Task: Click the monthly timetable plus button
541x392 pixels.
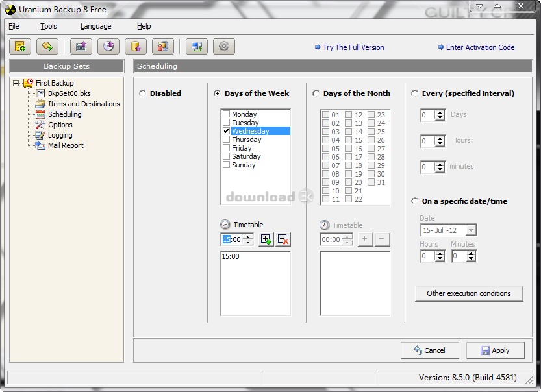Action: click(365, 239)
